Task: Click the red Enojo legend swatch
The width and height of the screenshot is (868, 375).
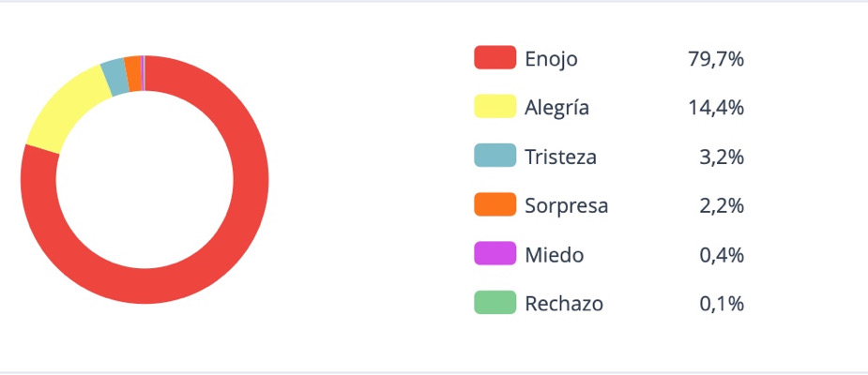Action: tap(495, 58)
